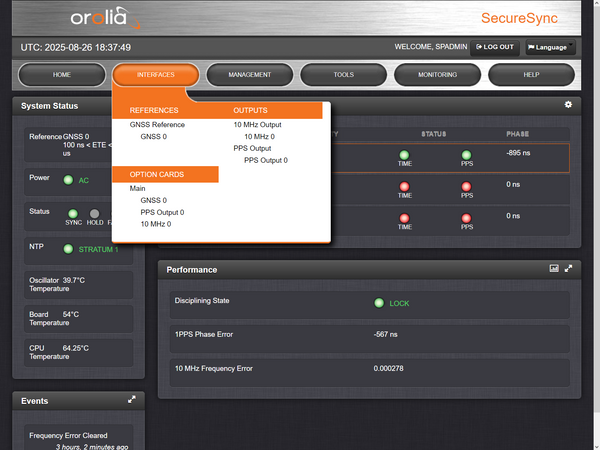Select Main under Option Cards
600x450 pixels.
click(137, 188)
